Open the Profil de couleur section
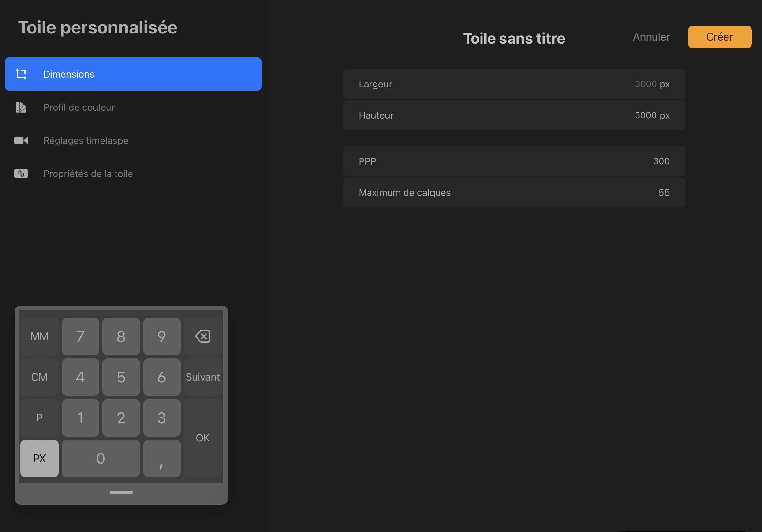The height and width of the screenshot is (532, 762). tap(79, 107)
